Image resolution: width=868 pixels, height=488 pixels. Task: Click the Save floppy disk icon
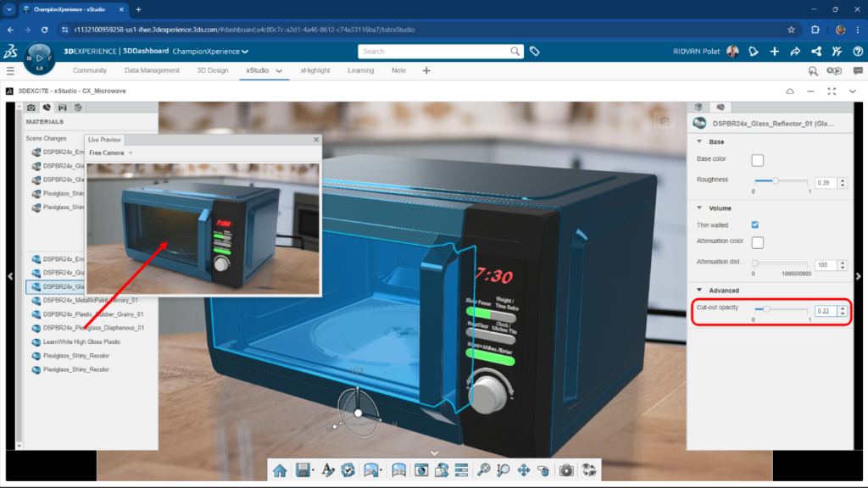303,470
